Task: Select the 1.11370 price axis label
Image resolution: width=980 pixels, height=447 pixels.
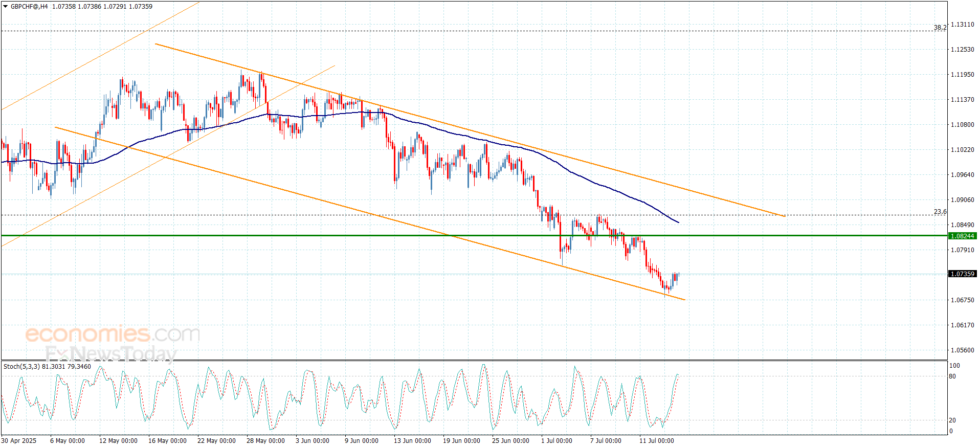Action: [x=962, y=99]
